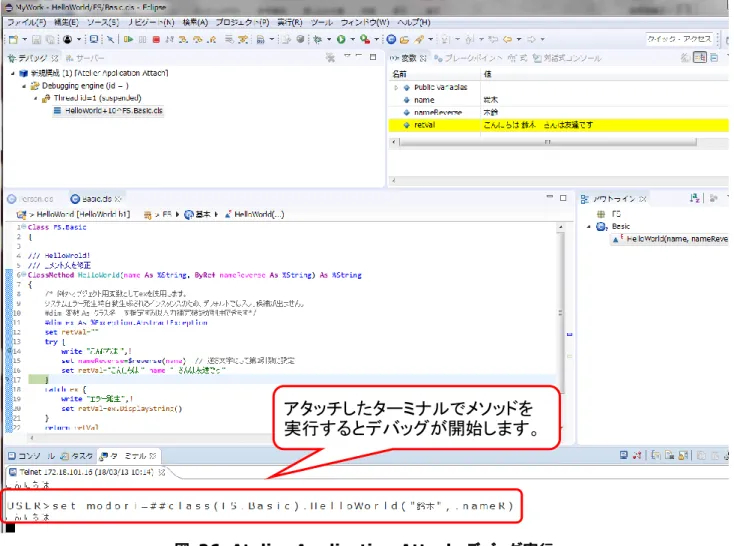Image resolution: width=734 pixels, height=546 pixels.
Task: Switch to the ブレークポイント tab
Action: click(x=468, y=58)
